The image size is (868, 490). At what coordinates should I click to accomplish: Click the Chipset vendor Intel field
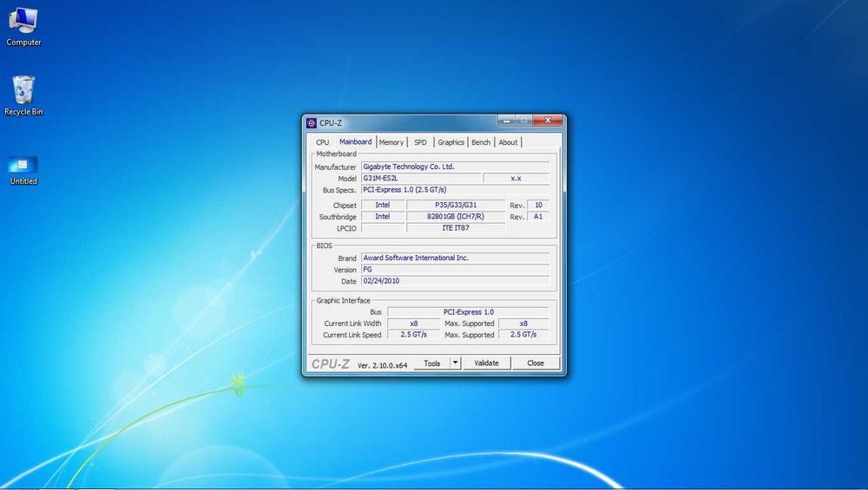383,206
